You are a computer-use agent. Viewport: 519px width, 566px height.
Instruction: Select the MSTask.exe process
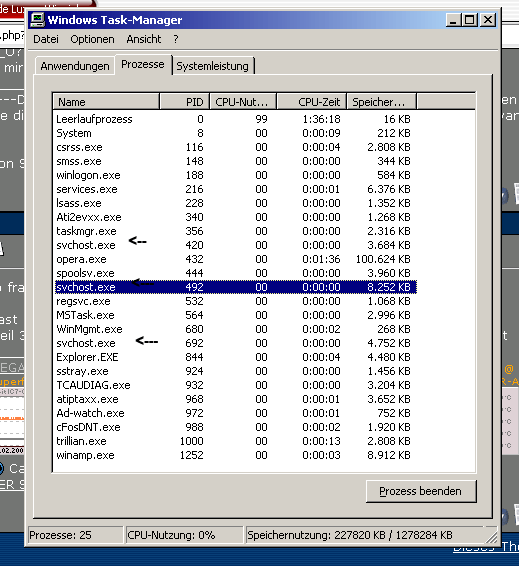coord(236,315)
